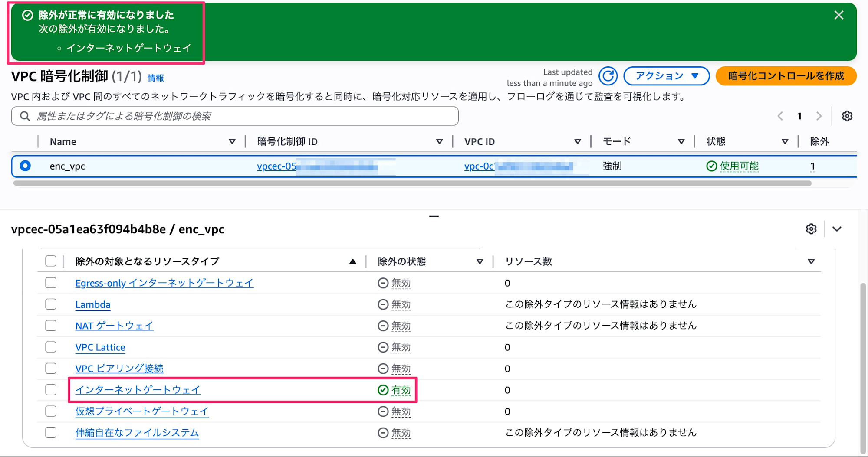
Task: Open the table preferences gear icon
Action: [847, 116]
